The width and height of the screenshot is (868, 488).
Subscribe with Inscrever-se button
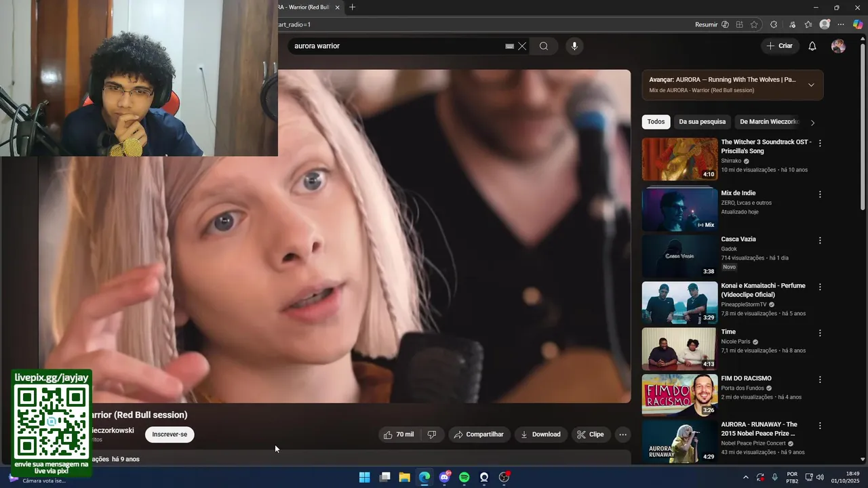(x=170, y=434)
